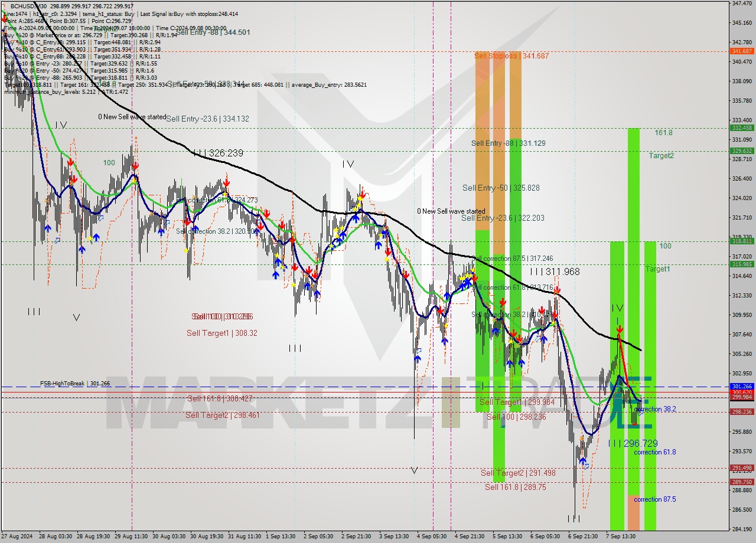Select the 291.498 price tag on axis
This screenshot has height=543, width=756.
click(x=742, y=468)
